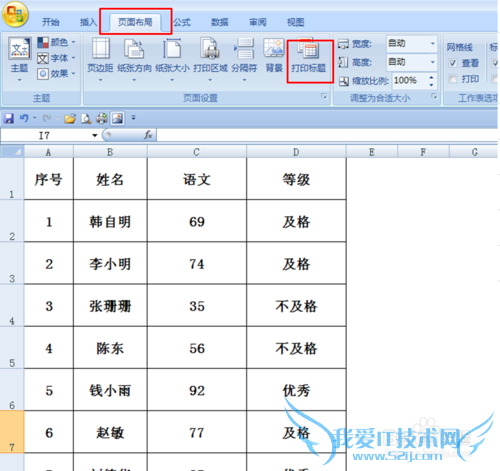Click cell with score 35

point(197,306)
